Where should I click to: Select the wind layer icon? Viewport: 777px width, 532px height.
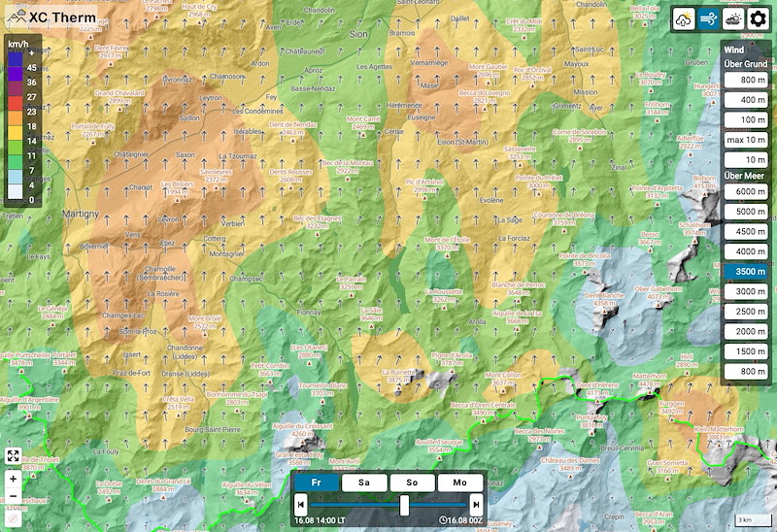pos(709,19)
